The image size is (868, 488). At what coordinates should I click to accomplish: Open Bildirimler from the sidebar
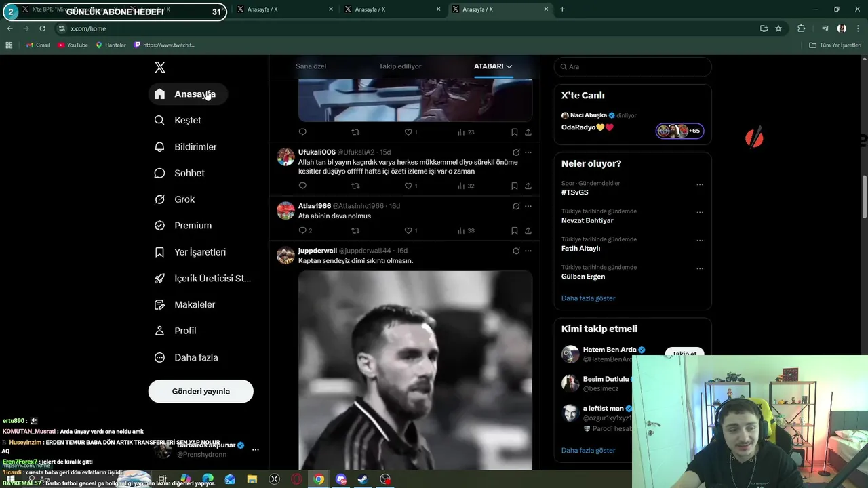pos(187,146)
